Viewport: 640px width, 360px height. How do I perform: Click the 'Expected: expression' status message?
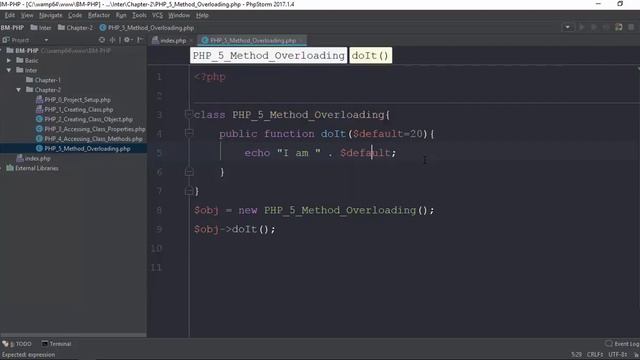28,355
